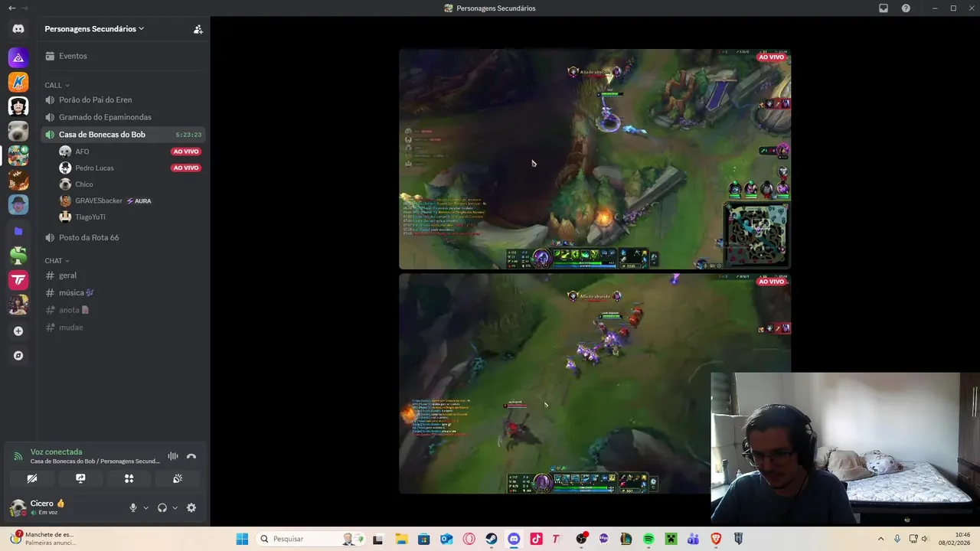Screen dimensions: 980x551
Task: Open the Personagens Secundários server menu
Action: pos(94,29)
